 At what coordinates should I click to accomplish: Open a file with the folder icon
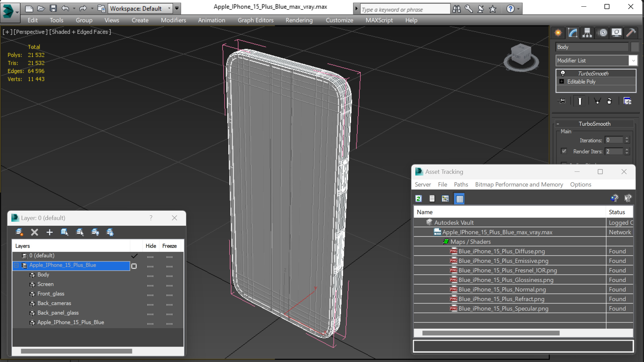pyautogui.click(x=41, y=8)
